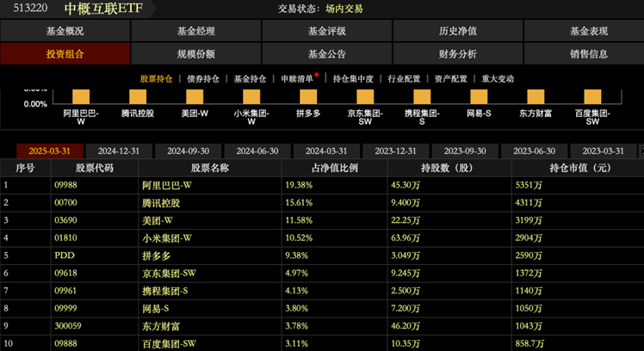The height and width of the screenshot is (351, 644).
Task: Click the 场内交易 trading status
Action: pos(344,9)
